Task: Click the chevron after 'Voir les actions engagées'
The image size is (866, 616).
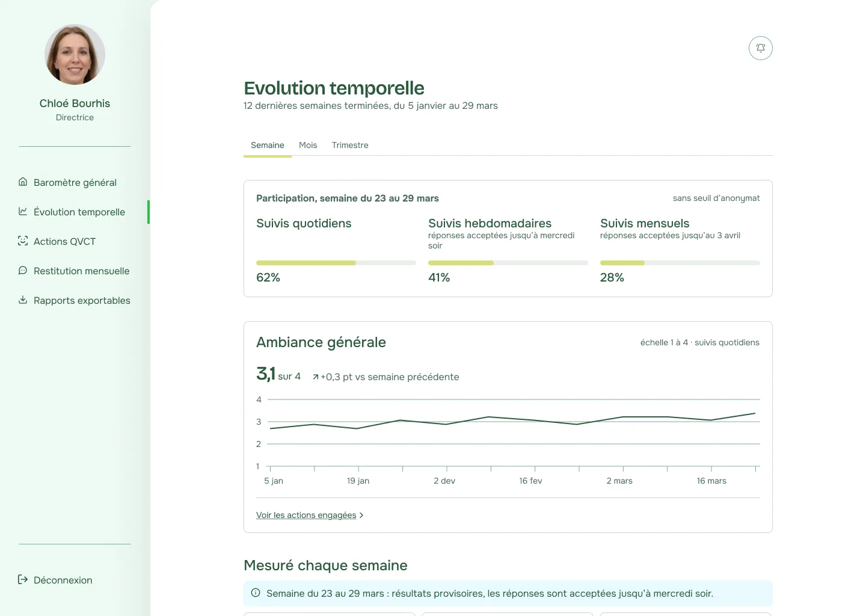Action: pyautogui.click(x=361, y=516)
